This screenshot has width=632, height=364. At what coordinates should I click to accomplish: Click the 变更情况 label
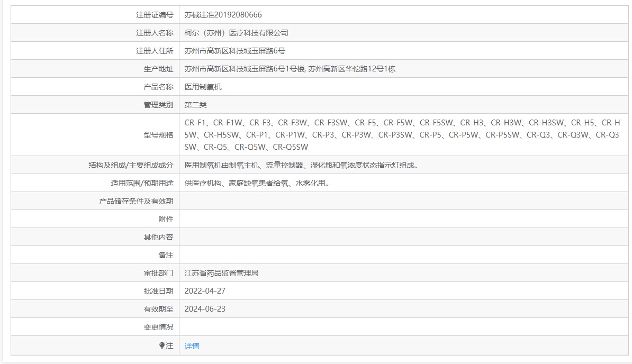(158, 327)
